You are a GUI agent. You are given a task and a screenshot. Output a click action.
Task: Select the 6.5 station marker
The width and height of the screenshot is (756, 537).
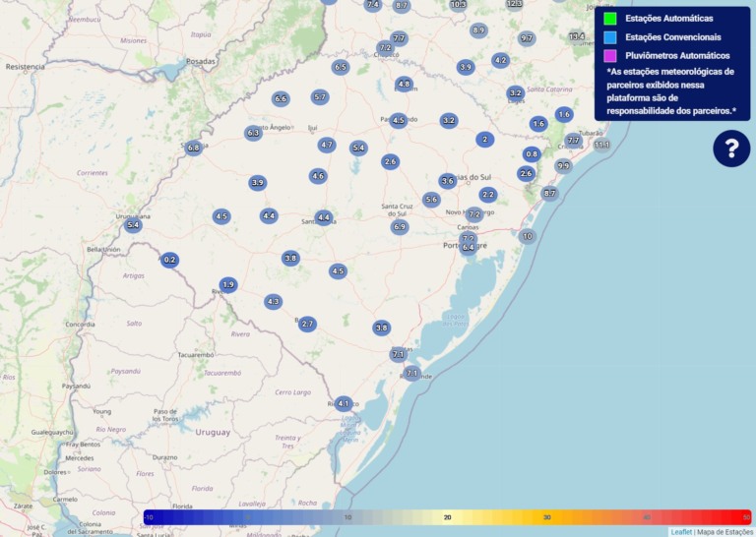[x=341, y=67]
